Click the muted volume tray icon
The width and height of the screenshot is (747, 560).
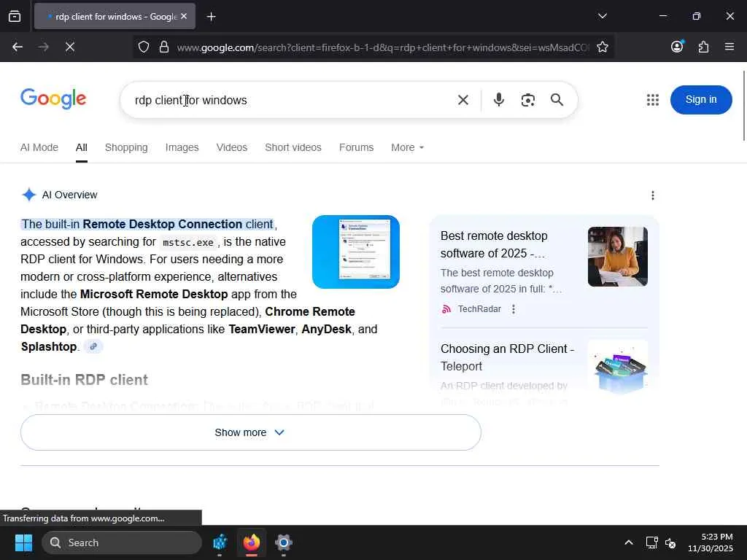pyautogui.click(x=670, y=542)
